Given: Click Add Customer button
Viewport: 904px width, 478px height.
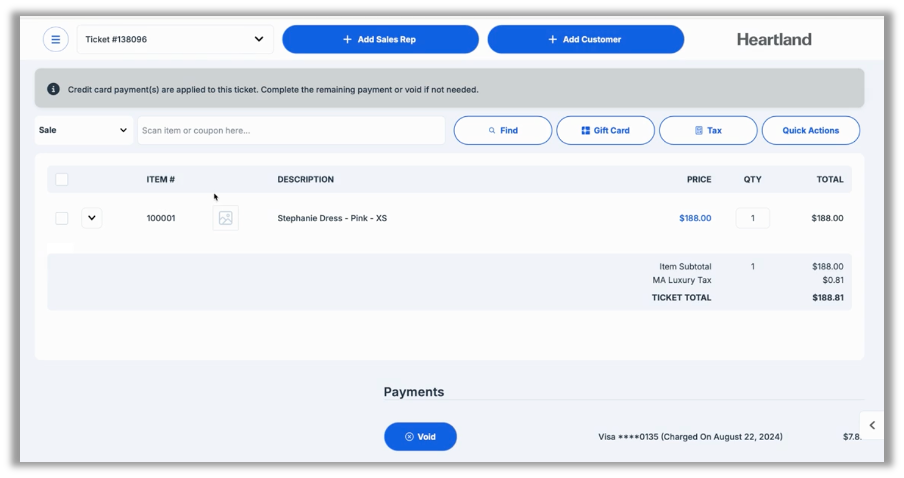Looking at the screenshot, I should (585, 40).
